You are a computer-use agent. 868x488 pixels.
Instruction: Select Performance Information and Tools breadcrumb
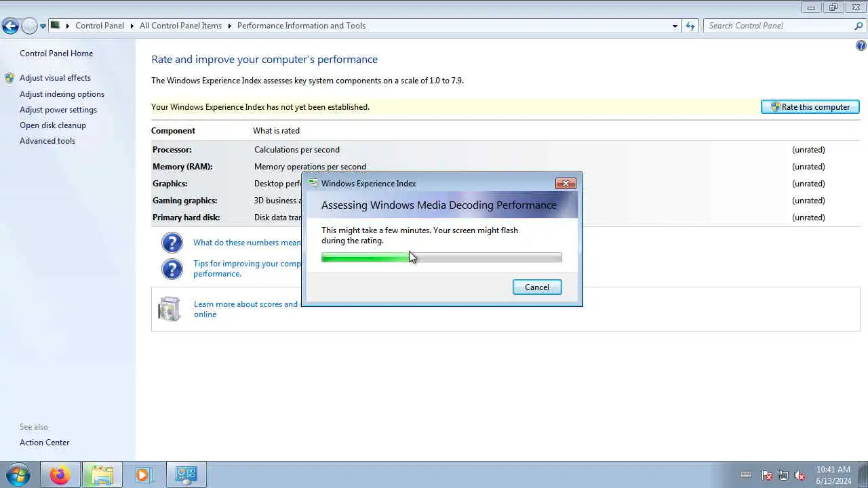[301, 26]
